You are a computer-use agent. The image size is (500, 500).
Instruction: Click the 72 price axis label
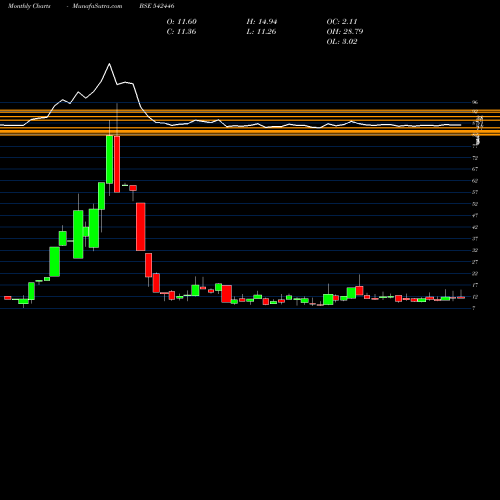coord(475,158)
